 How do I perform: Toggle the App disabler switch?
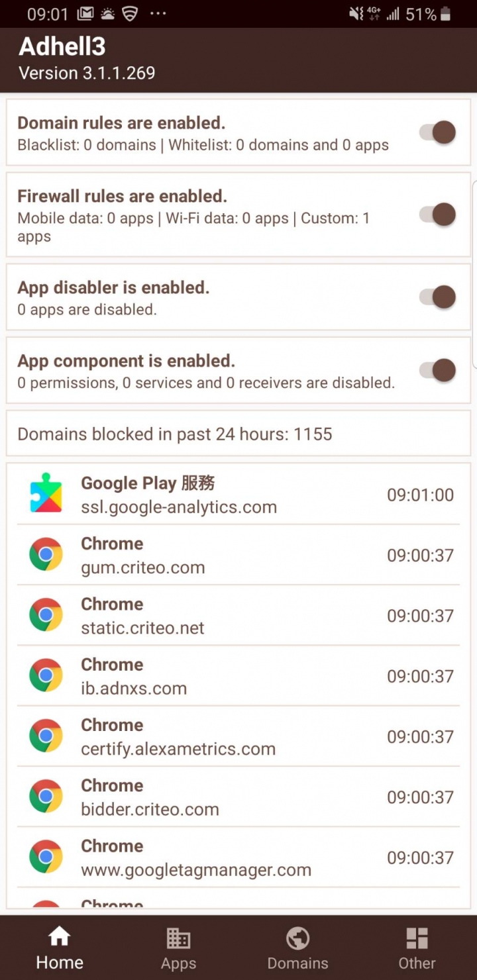pos(438,297)
